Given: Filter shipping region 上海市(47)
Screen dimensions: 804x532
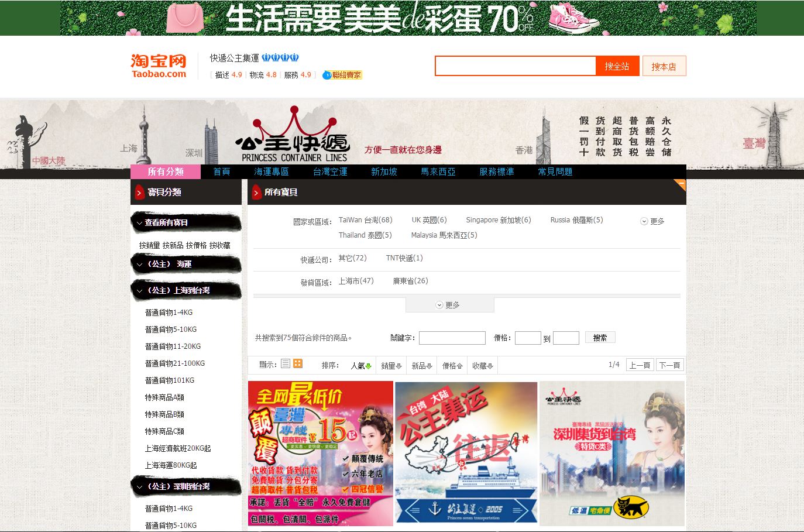Looking at the screenshot, I should [x=356, y=281].
